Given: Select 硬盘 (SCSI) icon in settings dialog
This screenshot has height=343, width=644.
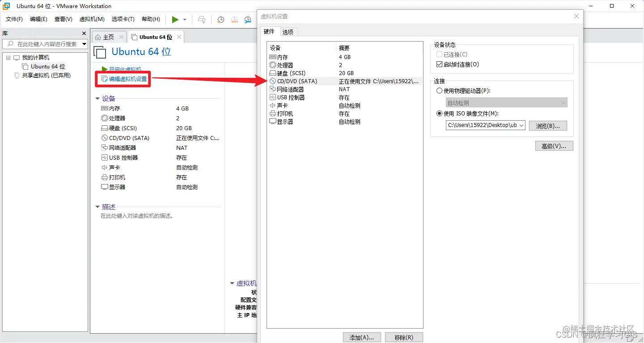Looking at the screenshot, I should [x=273, y=73].
